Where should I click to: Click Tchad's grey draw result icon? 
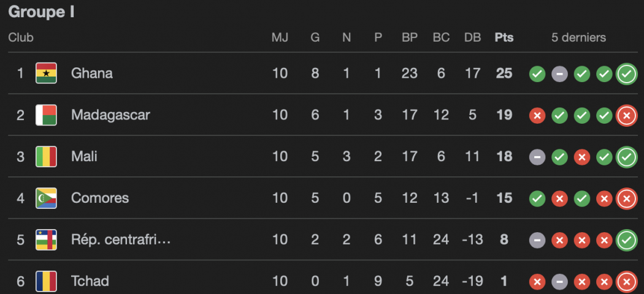[x=559, y=282]
